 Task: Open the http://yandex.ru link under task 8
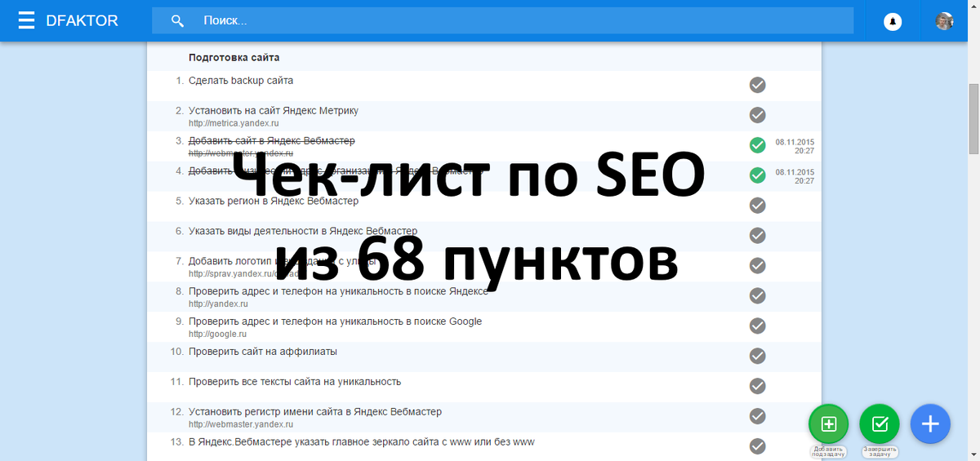pos(218,304)
